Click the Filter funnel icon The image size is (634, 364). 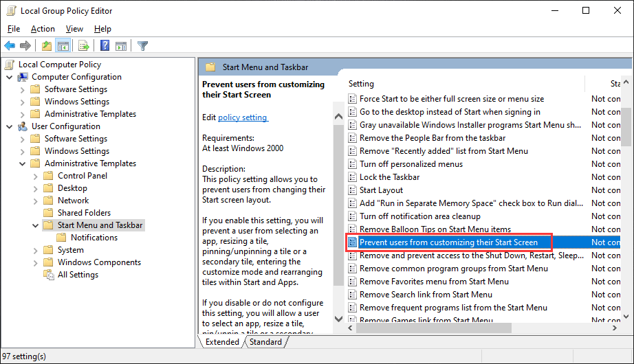pos(142,46)
